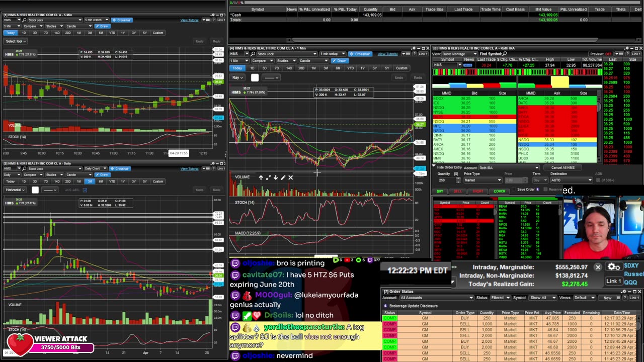Remove the volume study with the X icon
Image resolution: width=644 pixels, height=362 pixels.
tap(290, 177)
